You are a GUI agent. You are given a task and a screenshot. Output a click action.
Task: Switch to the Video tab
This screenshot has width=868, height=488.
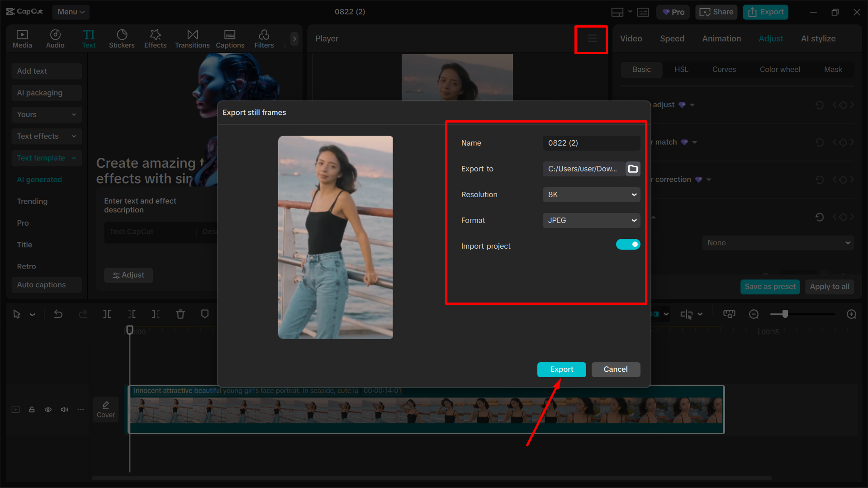[631, 39]
